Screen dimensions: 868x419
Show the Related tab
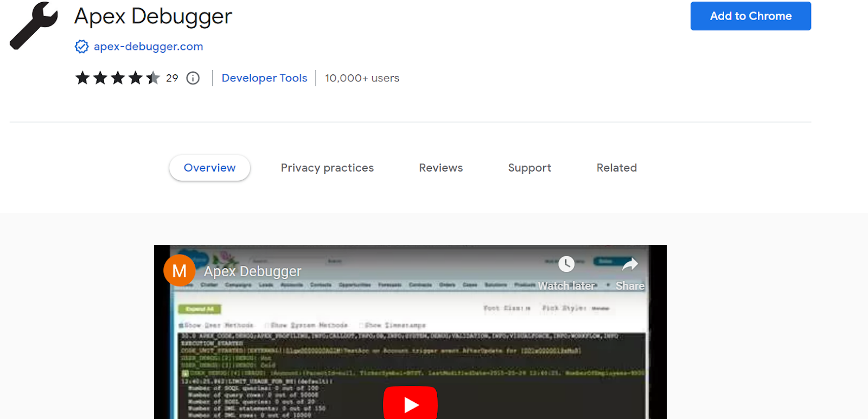[x=617, y=168]
